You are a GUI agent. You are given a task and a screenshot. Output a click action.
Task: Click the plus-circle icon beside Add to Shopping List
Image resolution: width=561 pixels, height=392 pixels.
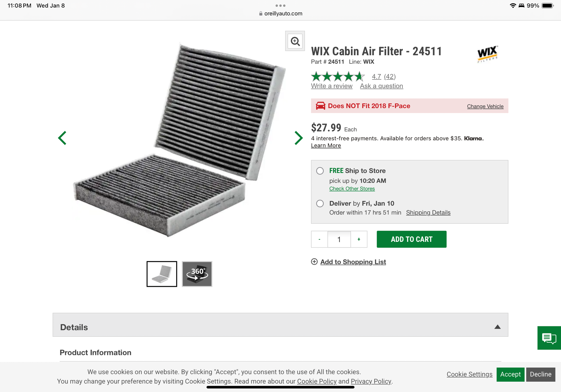click(314, 262)
